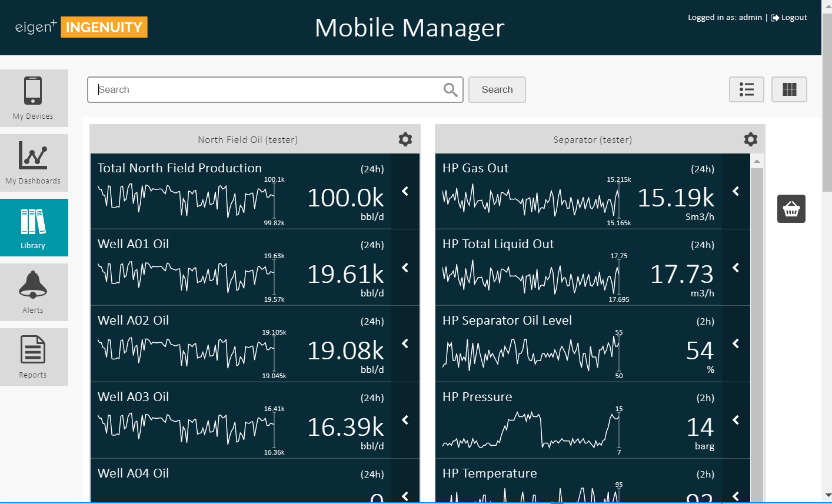Click the magnifier icon in search box
This screenshot has height=504, width=832.
(x=450, y=89)
